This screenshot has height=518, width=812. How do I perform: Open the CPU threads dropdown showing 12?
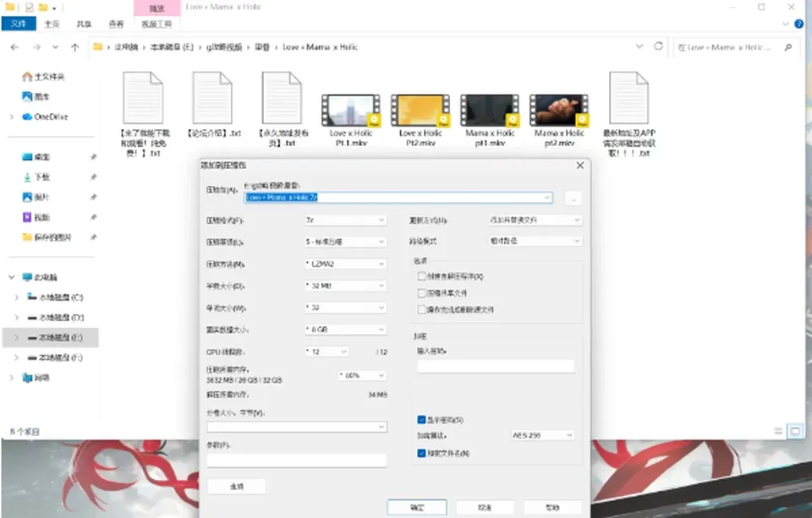[x=326, y=352]
